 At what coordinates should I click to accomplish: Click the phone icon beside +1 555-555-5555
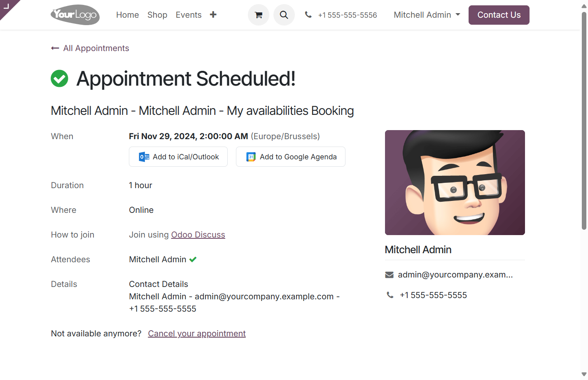(390, 295)
